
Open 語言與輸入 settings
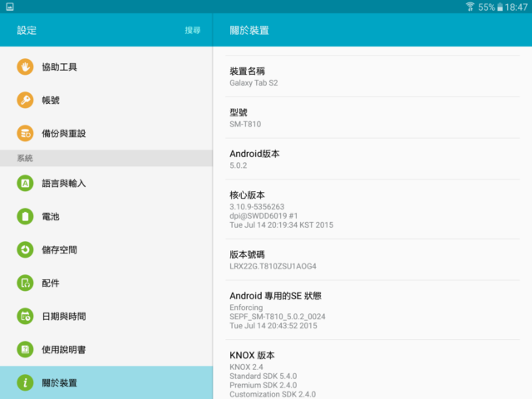pyautogui.click(x=106, y=183)
